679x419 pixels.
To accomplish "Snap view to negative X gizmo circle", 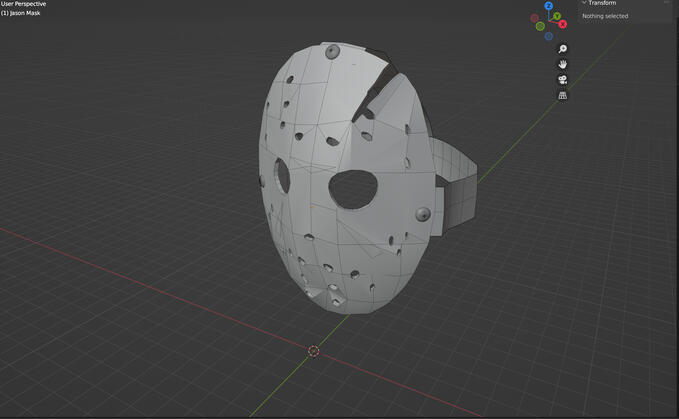I will click(536, 16).
